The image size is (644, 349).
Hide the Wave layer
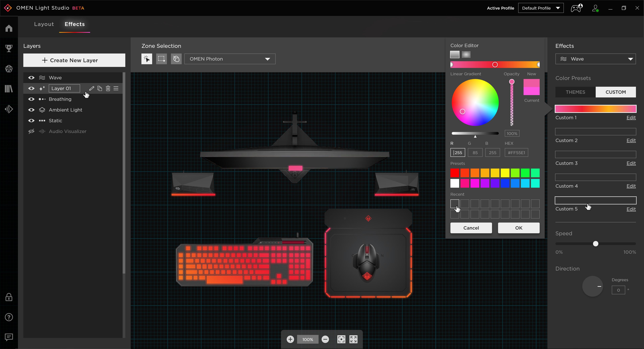pos(31,78)
